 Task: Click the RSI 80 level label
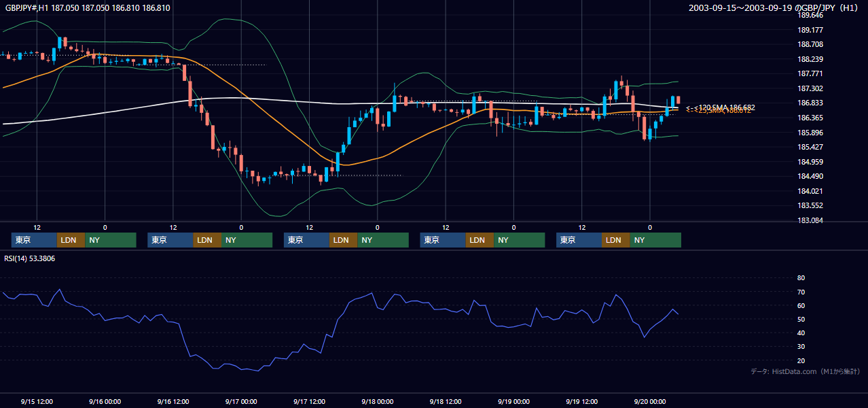click(x=801, y=278)
